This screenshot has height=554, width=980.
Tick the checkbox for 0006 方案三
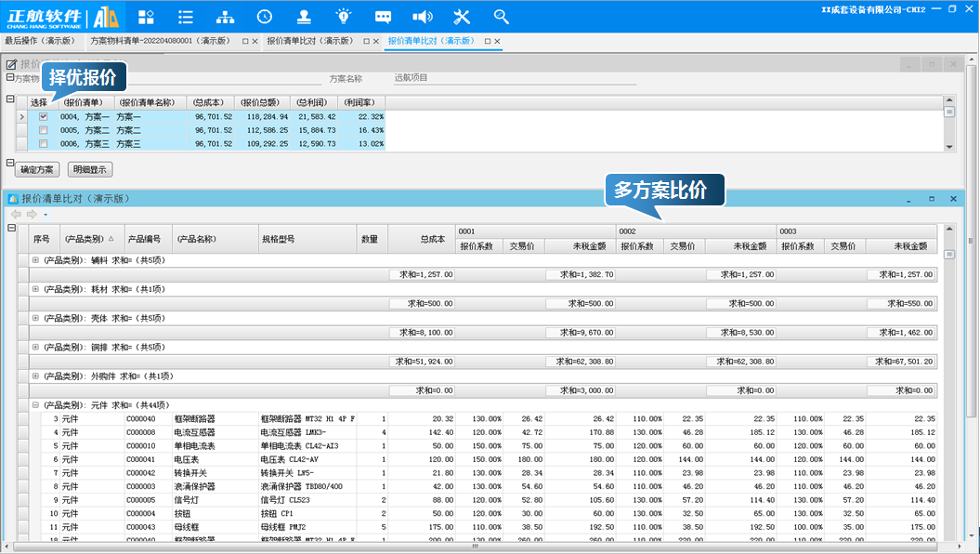tap(43, 144)
